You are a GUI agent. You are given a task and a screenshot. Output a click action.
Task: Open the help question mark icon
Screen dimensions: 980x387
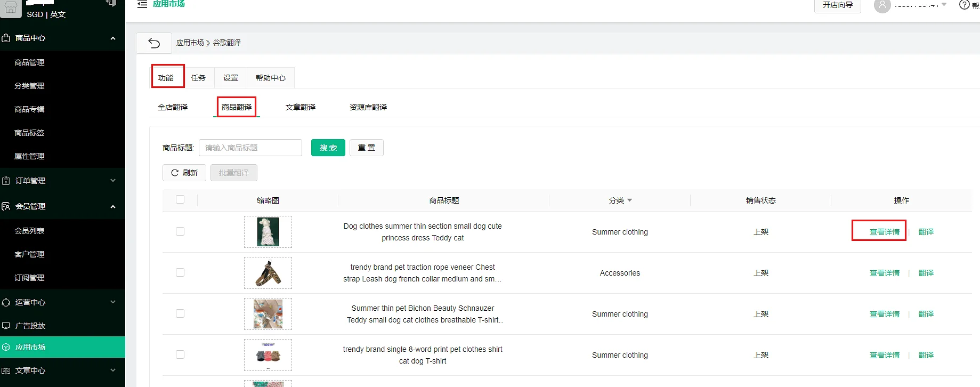[x=964, y=5]
